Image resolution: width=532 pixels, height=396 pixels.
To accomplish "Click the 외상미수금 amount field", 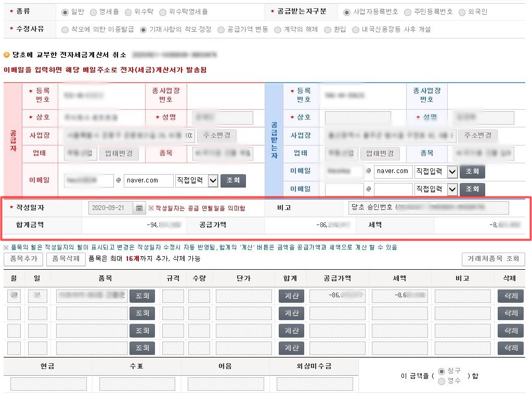I will click(x=315, y=384).
